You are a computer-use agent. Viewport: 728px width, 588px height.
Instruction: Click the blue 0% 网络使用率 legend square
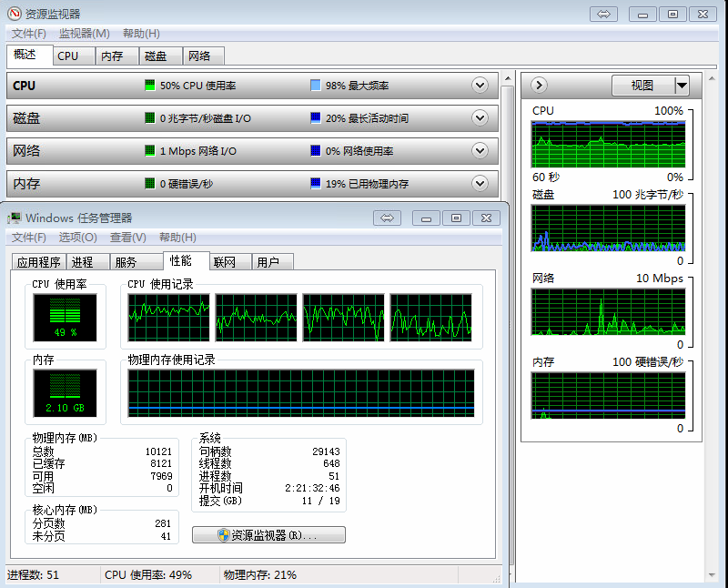click(315, 150)
